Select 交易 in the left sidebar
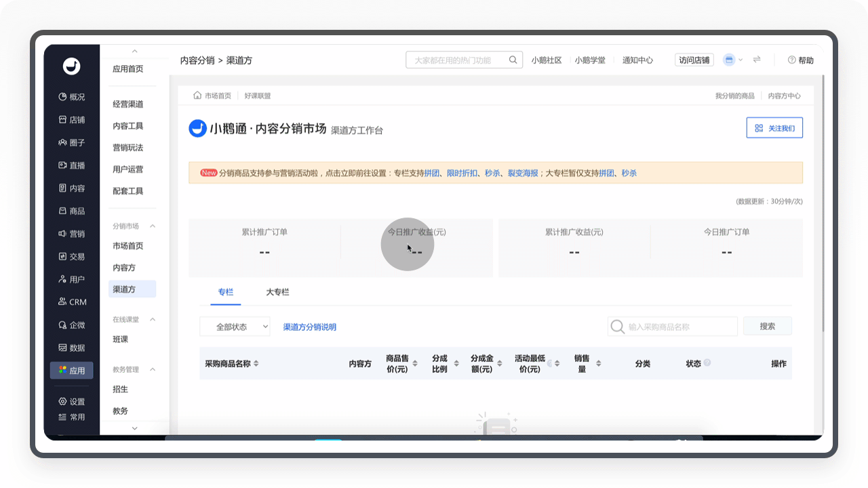The height and width of the screenshot is (488, 868). [x=71, y=257]
